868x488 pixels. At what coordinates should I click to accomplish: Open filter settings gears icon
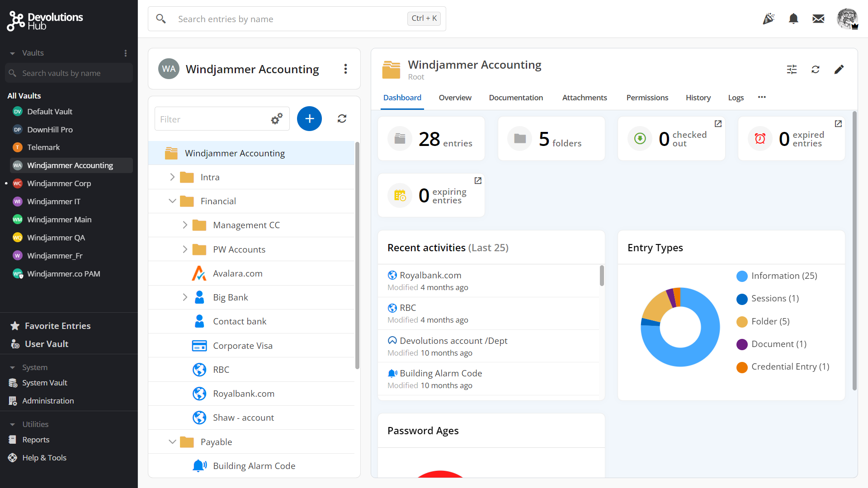click(277, 119)
